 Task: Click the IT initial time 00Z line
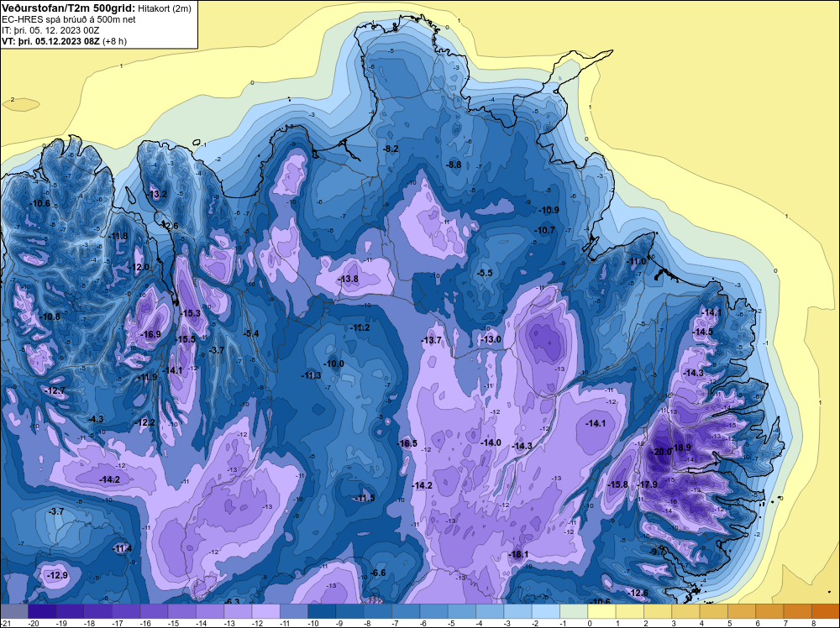51,30
